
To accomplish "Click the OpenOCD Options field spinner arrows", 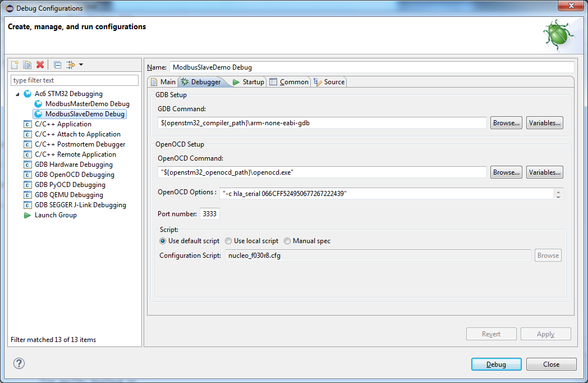I will [558, 193].
